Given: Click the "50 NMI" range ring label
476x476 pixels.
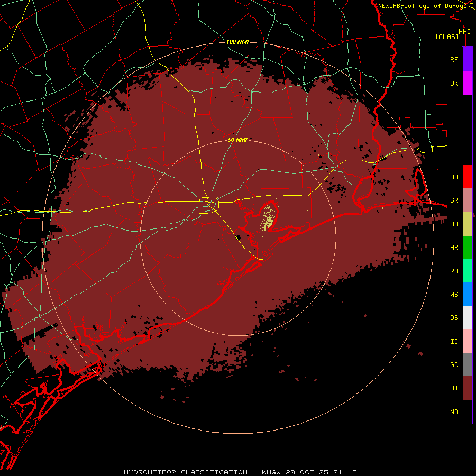Looking at the screenshot, I should click(237, 140).
